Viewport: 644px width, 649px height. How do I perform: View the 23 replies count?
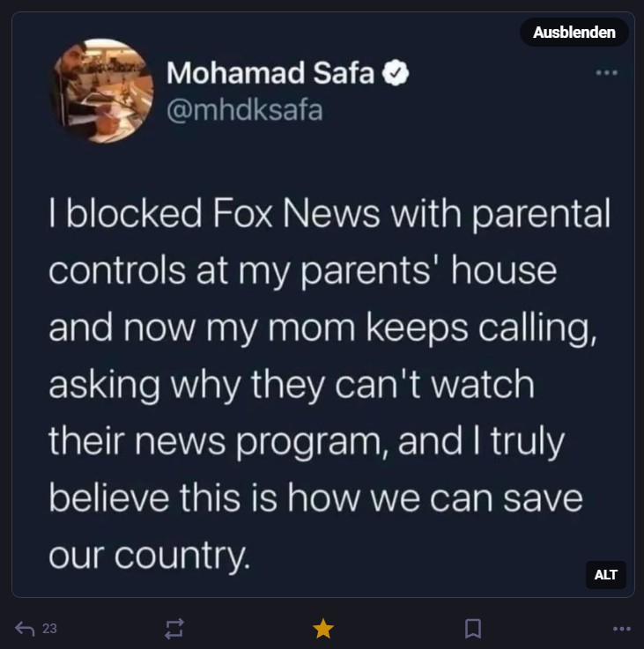pyautogui.click(x=49, y=628)
